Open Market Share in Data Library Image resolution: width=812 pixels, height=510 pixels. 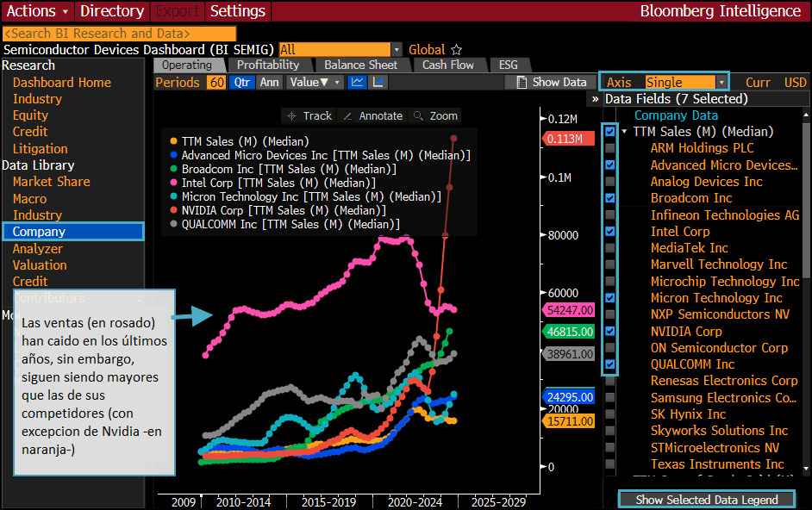click(x=51, y=182)
